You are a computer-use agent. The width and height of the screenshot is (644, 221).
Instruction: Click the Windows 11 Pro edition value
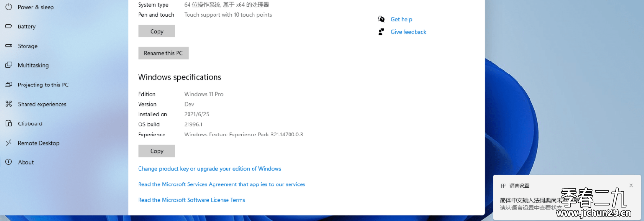tap(204, 94)
